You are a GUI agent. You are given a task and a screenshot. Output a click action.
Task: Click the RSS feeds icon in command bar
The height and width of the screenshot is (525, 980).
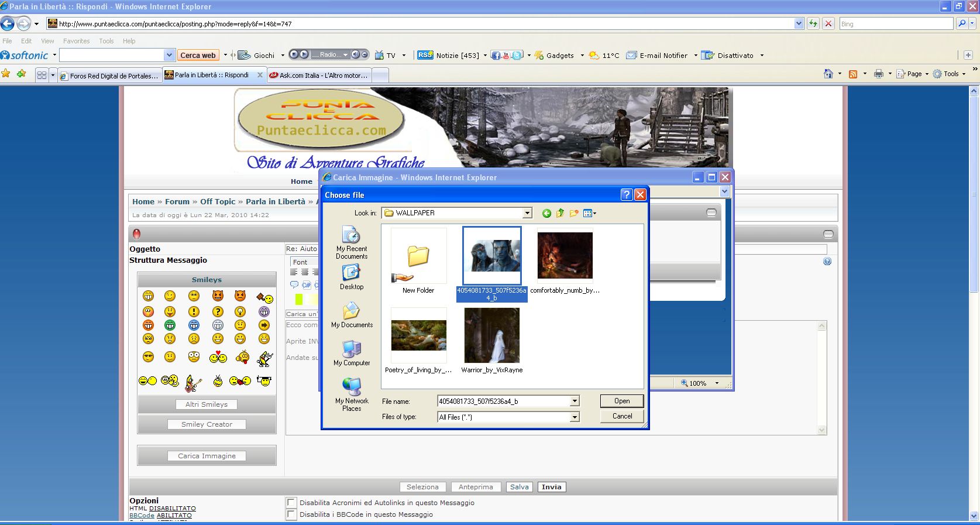tap(853, 74)
